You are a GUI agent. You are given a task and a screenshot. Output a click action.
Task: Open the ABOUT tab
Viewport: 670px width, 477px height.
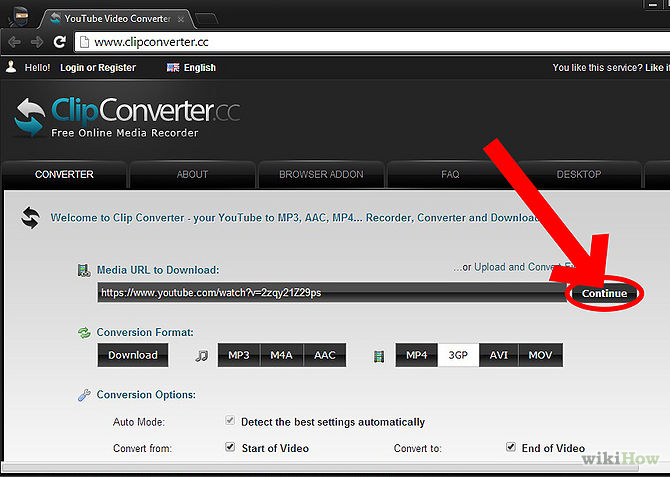coord(192,174)
